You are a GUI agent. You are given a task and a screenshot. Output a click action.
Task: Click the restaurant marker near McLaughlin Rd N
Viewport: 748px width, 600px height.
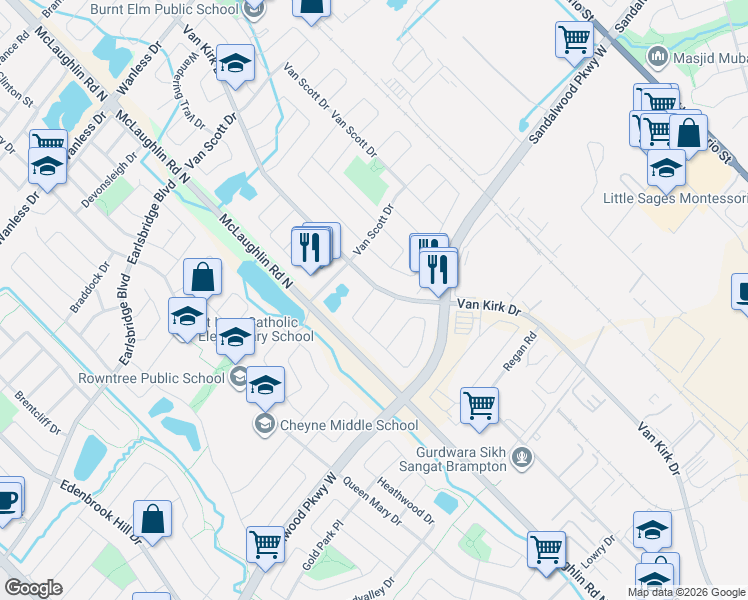(x=311, y=249)
